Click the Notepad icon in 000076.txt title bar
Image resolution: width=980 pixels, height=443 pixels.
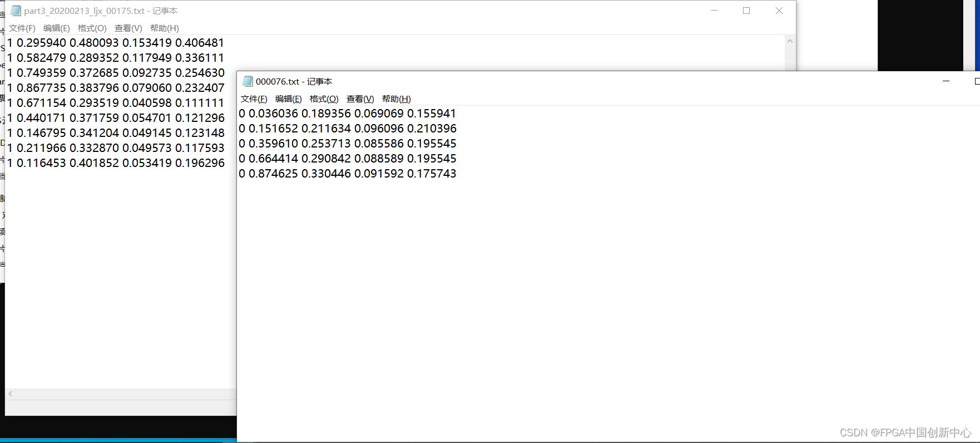coord(248,81)
